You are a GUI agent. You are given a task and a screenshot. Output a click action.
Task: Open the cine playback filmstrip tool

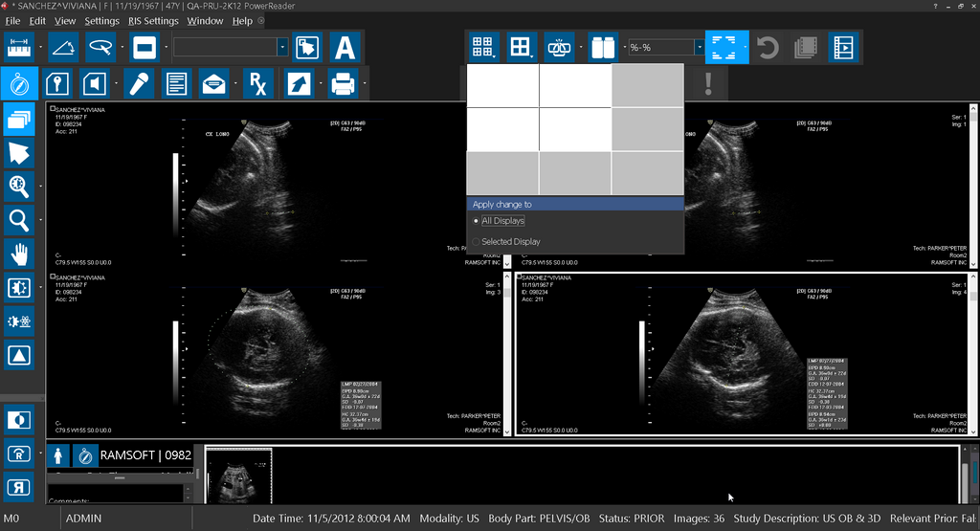(843, 47)
